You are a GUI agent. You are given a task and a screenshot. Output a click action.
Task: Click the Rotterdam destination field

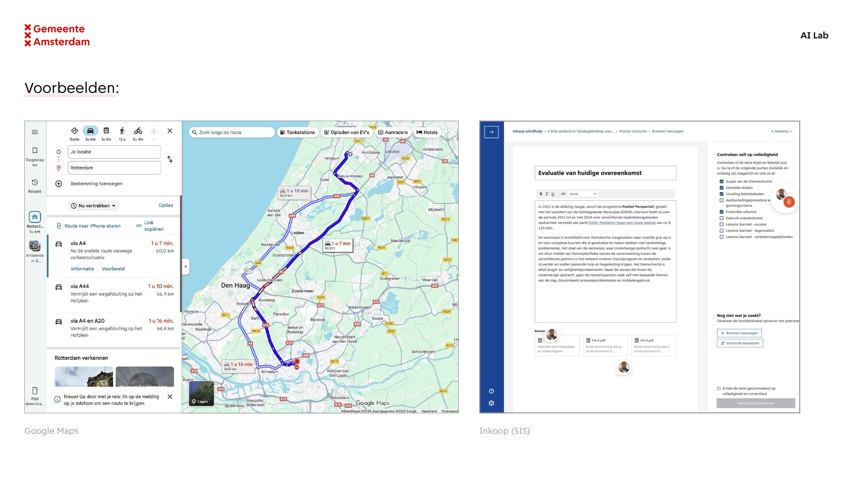114,168
